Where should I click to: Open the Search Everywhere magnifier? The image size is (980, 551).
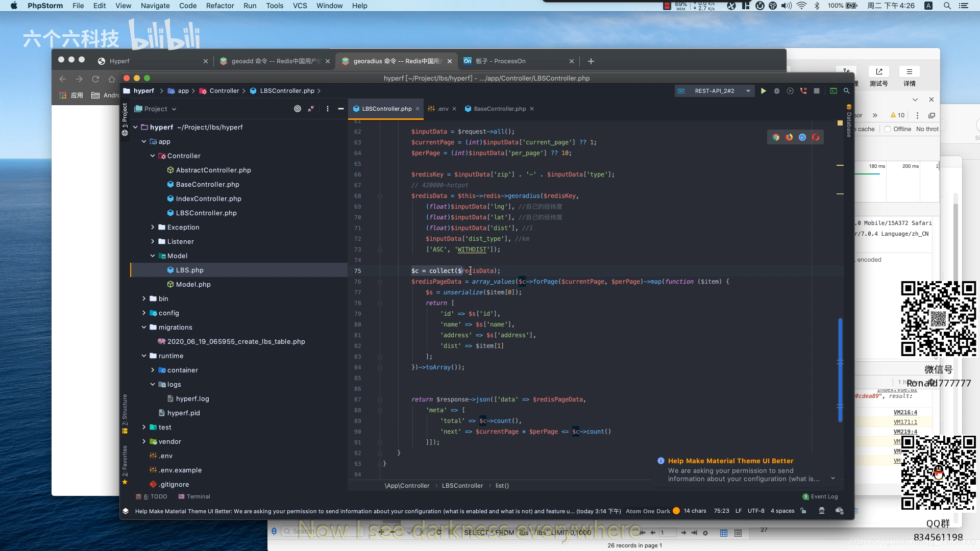pyautogui.click(x=846, y=91)
